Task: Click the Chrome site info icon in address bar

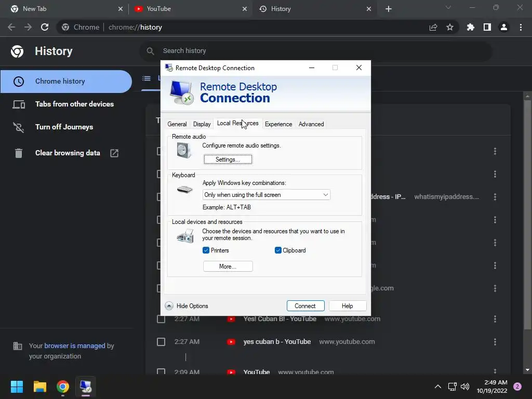Action: pyautogui.click(x=65, y=27)
